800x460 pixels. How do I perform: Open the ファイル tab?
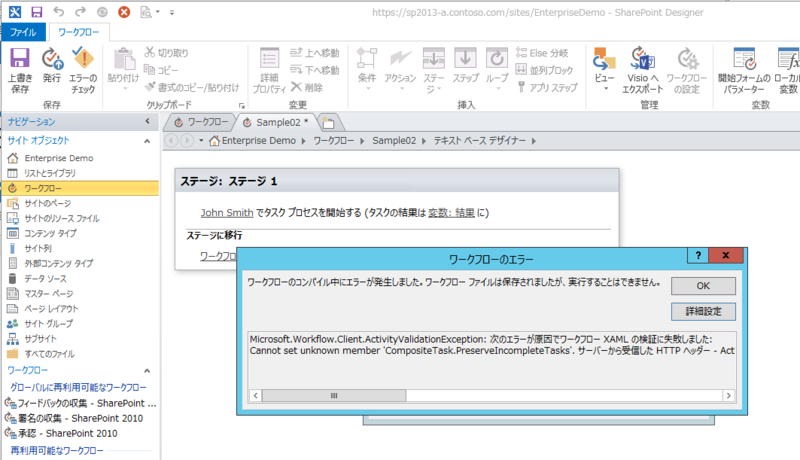tap(23, 32)
